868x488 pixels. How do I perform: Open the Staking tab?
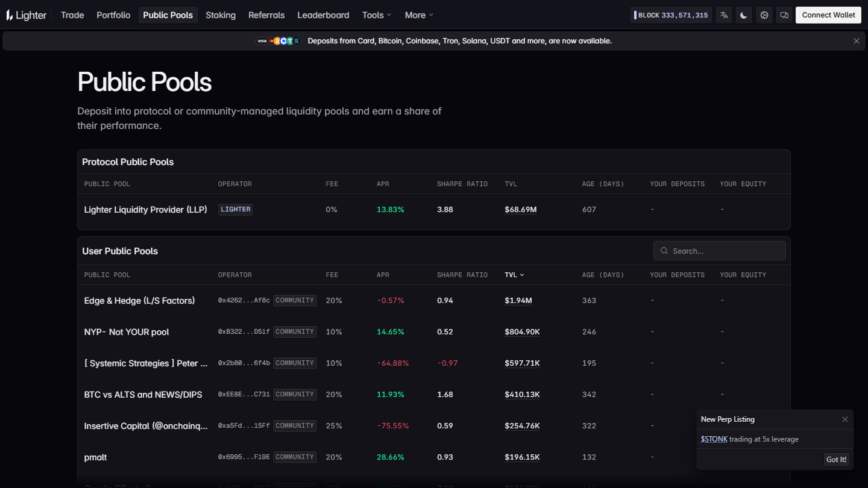(x=221, y=15)
